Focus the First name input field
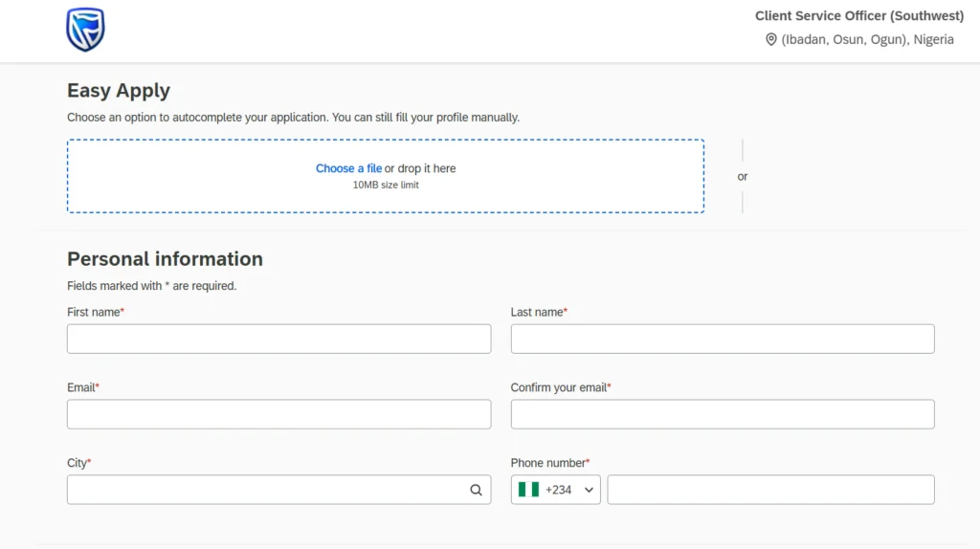The image size is (980, 549). [278, 340]
